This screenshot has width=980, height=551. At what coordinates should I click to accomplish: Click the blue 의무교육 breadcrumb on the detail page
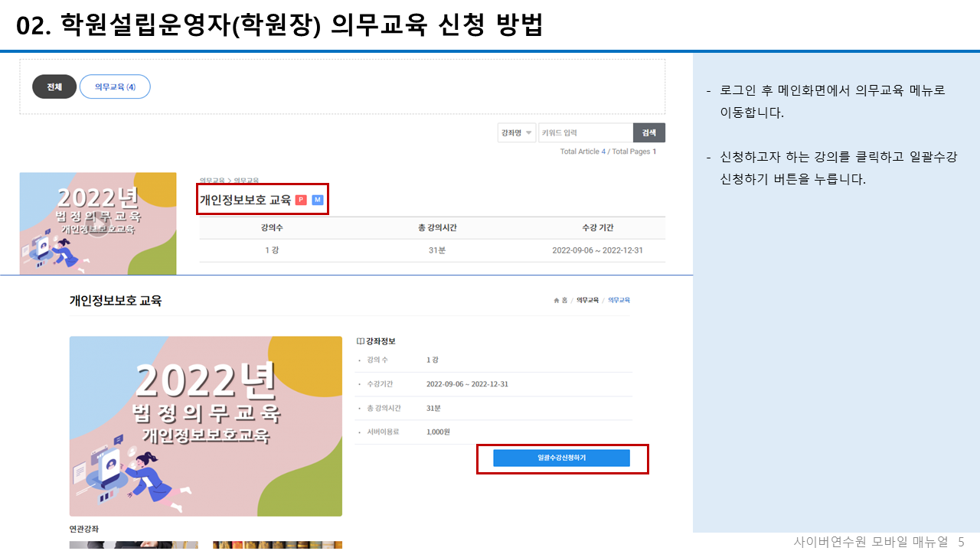point(620,300)
